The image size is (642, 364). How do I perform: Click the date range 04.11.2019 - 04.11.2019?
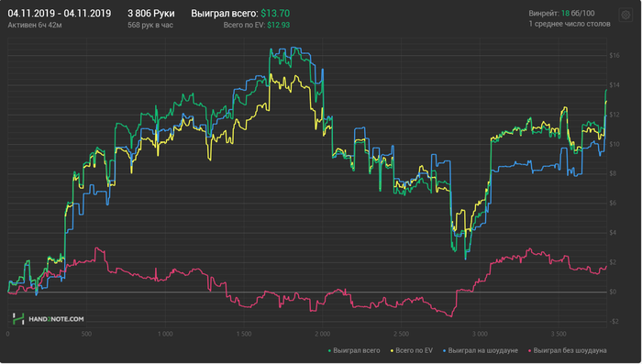click(x=60, y=14)
